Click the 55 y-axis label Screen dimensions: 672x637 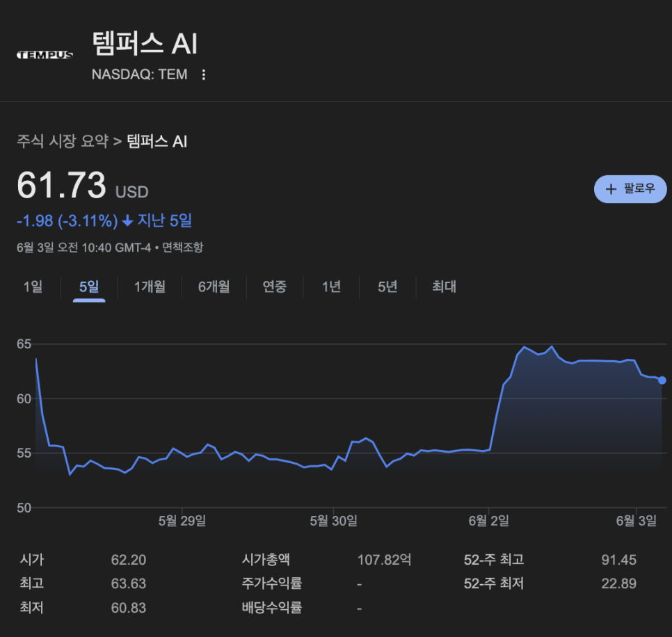point(24,453)
